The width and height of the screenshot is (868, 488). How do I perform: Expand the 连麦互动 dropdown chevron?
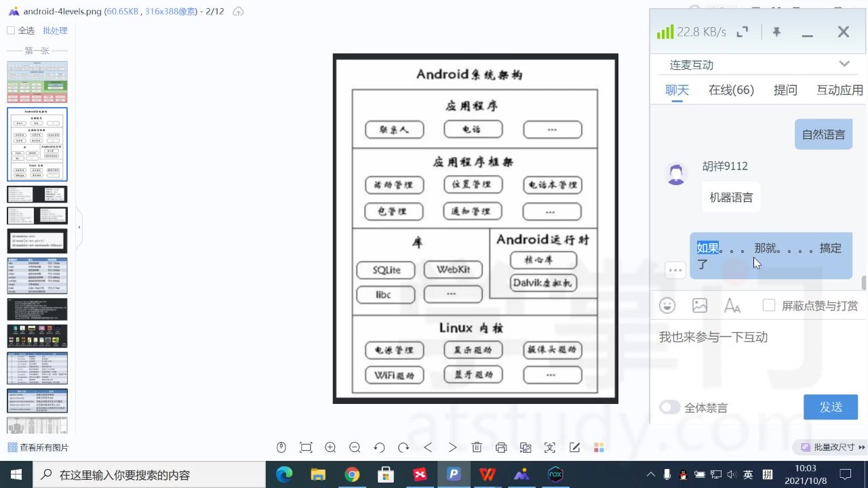844,64
